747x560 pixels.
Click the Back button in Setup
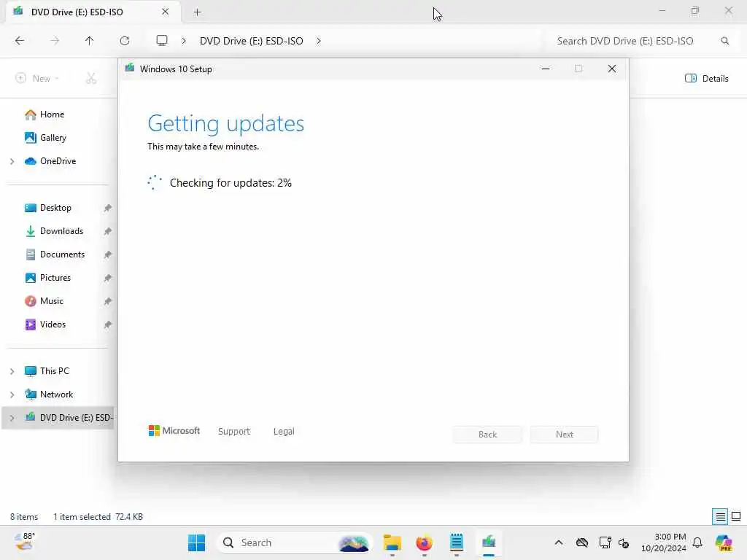[487, 435]
